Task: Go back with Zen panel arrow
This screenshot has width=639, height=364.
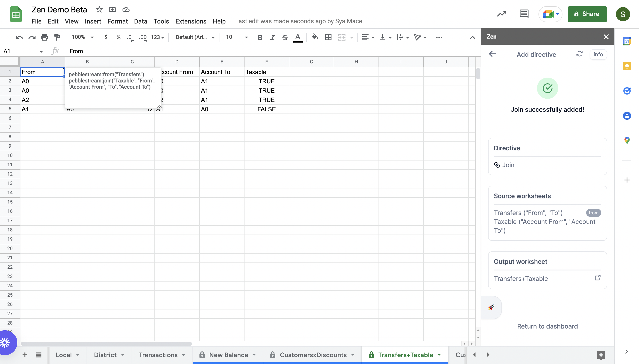Action: pos(492,54)
